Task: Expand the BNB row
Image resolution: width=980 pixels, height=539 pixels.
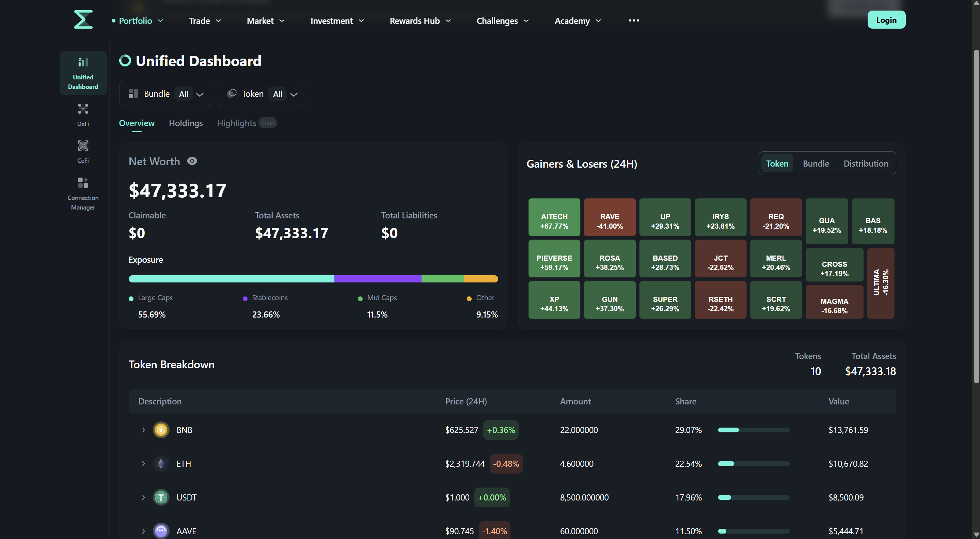Action: (143, 430)
